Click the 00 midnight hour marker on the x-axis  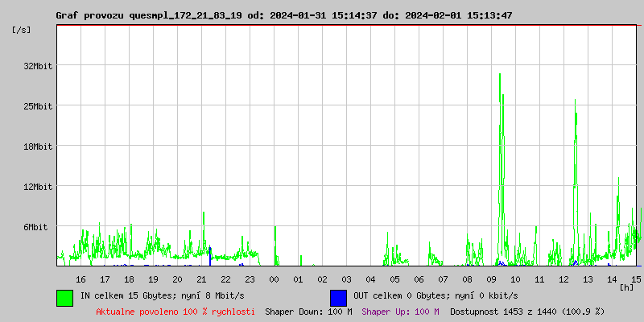click(274, 279)
